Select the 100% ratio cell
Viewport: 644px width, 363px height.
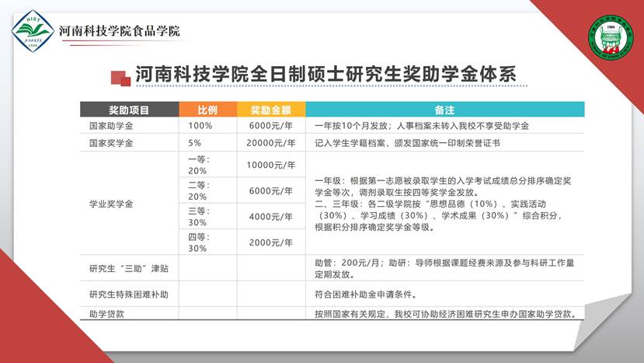[200, 126]
